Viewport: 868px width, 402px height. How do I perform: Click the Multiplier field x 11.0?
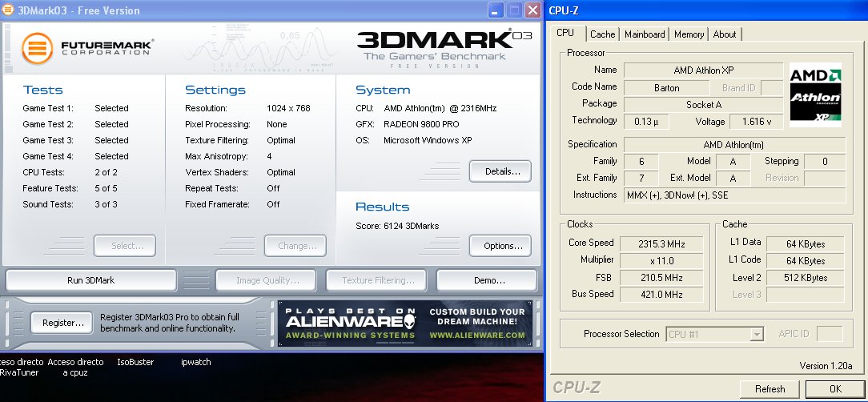tap(661, 261)
